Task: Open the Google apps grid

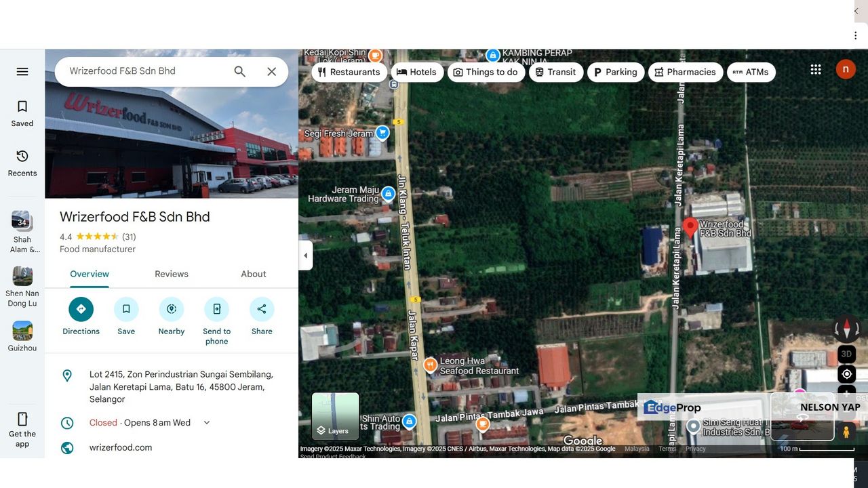Action: tap(816, 69)
